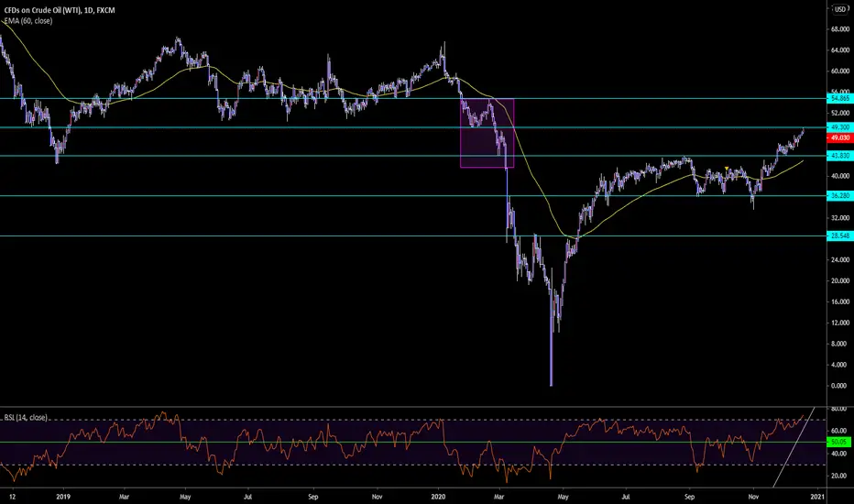Click the 49.300 horizontal line price label
This screenshot has height=504, width=854.
[x=838, y=127]
